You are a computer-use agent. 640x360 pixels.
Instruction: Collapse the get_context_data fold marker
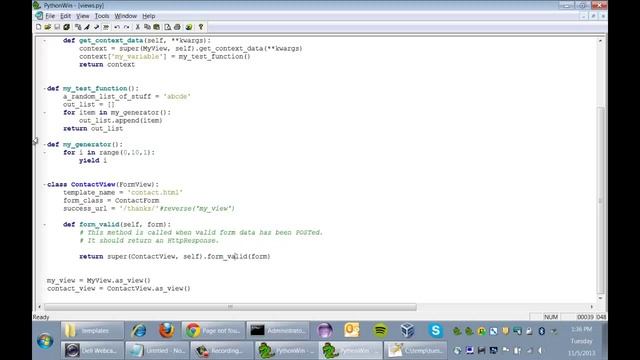pyautogui.click(x=44, y=40)
